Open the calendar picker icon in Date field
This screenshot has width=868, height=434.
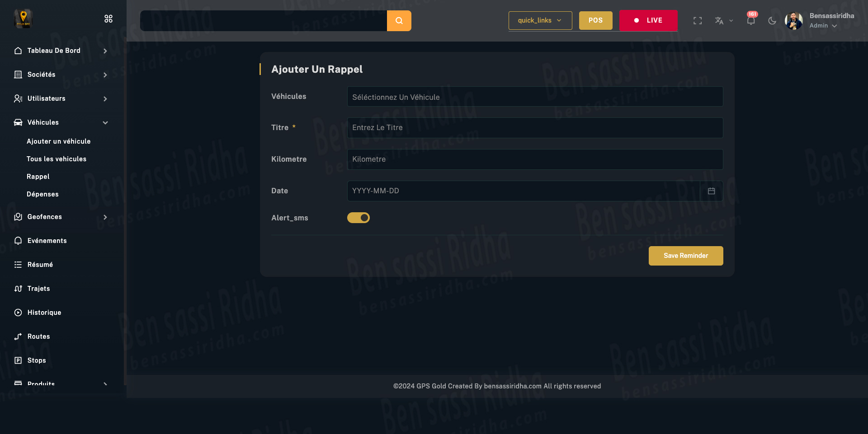click(x=711, y=191)
